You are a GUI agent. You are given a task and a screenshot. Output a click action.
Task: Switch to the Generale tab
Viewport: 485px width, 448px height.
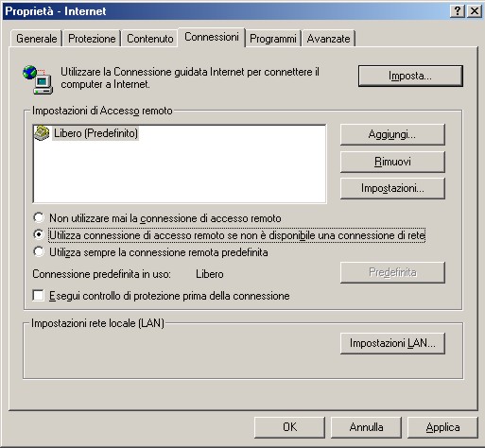click(x=36, y=39)
